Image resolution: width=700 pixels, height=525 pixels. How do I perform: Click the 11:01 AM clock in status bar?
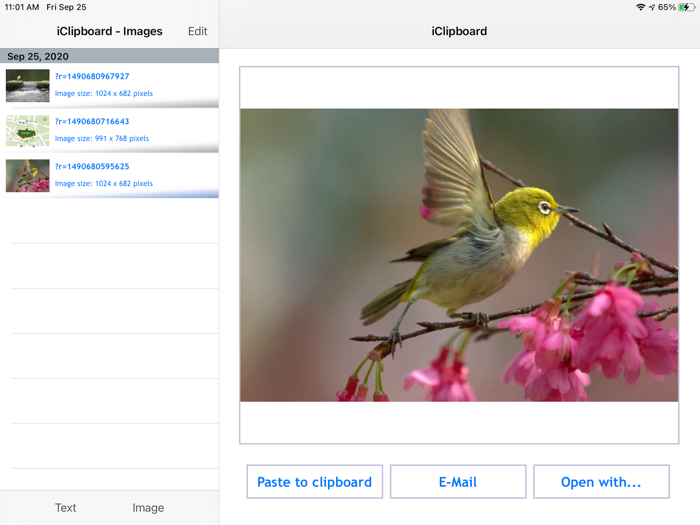pyautogui.click(x=22, y=7)
